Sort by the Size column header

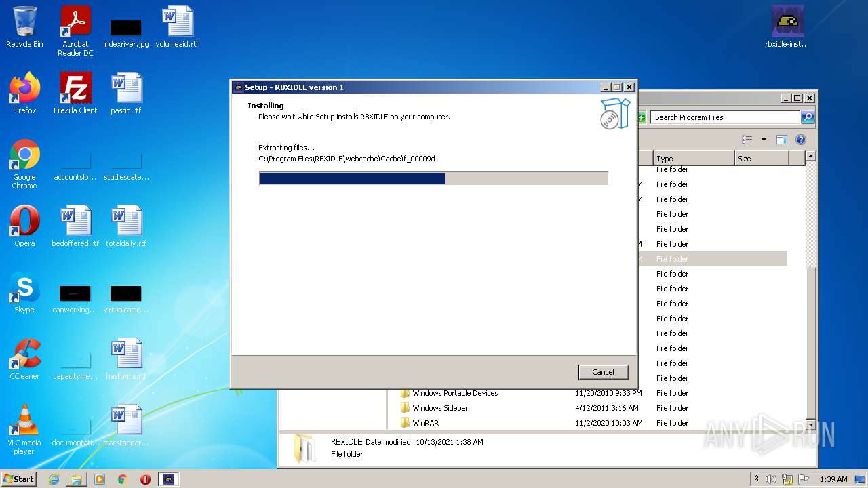(x=762, y=159)
